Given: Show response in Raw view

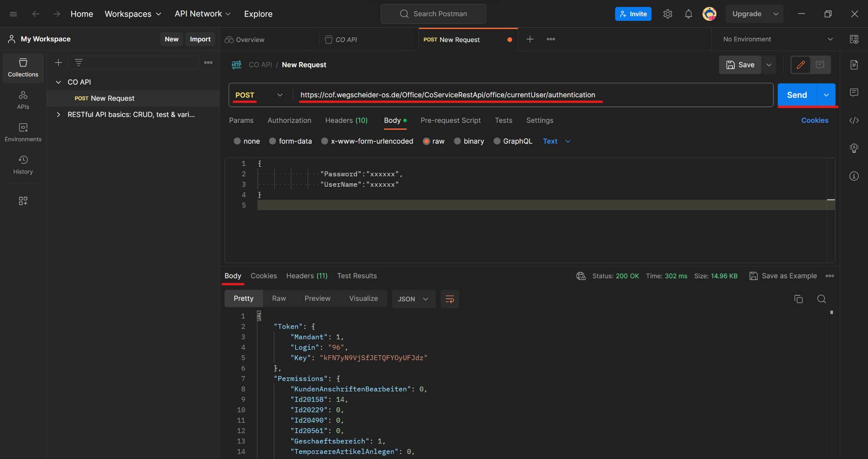Looking at the screenshot, I should click(x=279, y=299).
